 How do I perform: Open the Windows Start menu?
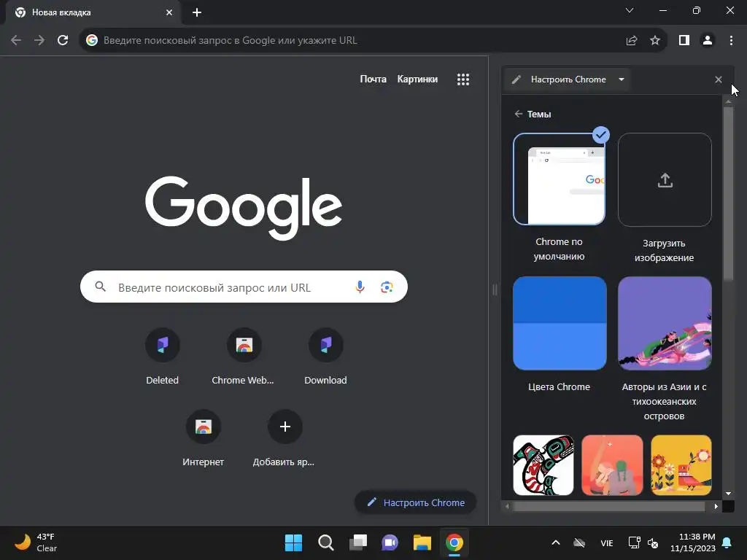click(x=293, y=542)
